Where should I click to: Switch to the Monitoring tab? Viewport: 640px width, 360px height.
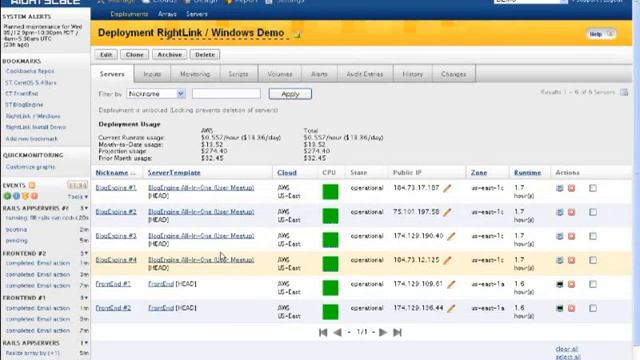pos(195,74)
